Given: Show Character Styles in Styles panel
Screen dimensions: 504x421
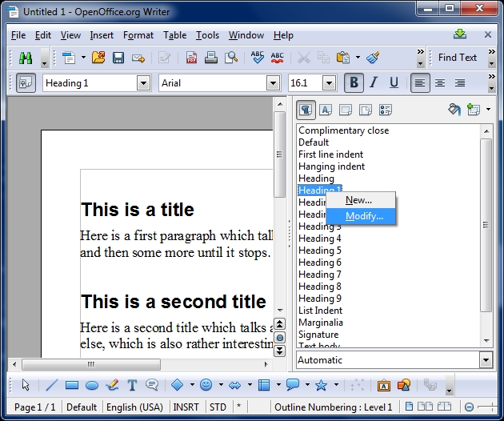Looking at the screenshot, I should tap(326, 110).
